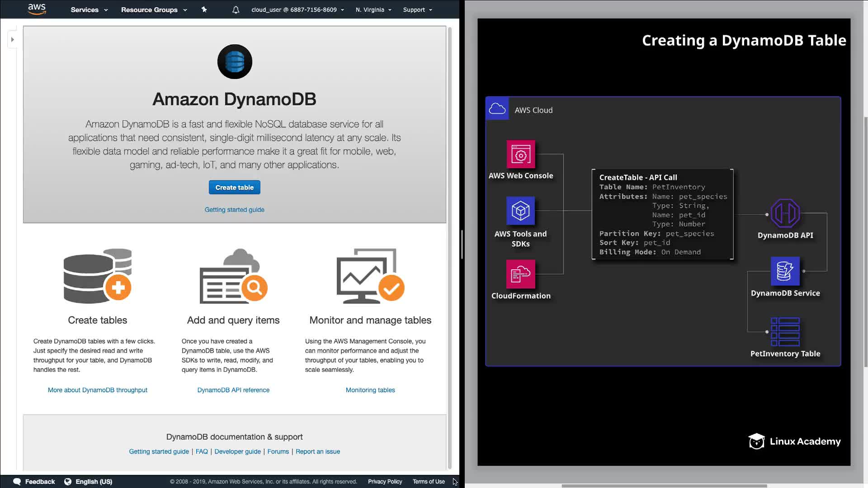
Task: Open the N. Virginia region selector
Action: pos(373,9)
